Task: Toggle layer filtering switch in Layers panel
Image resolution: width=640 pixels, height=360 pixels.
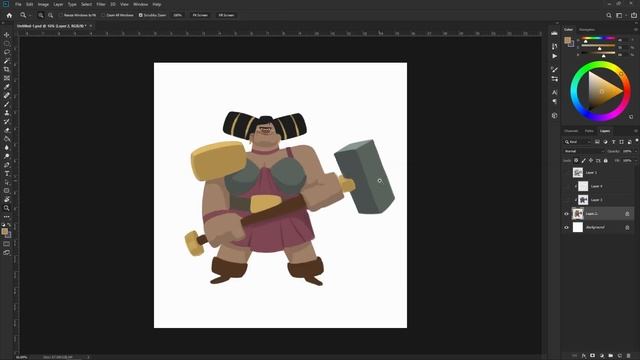Action: (x=637, y=140)
